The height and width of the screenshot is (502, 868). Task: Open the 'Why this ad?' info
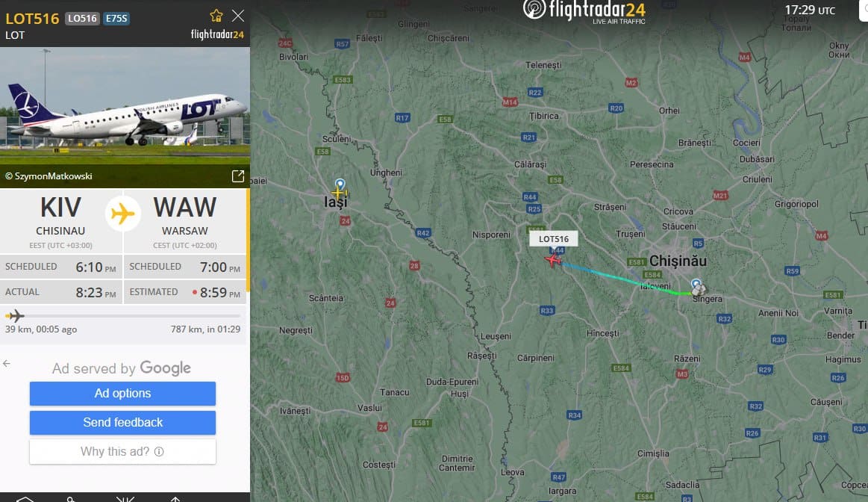click(123, 452)
